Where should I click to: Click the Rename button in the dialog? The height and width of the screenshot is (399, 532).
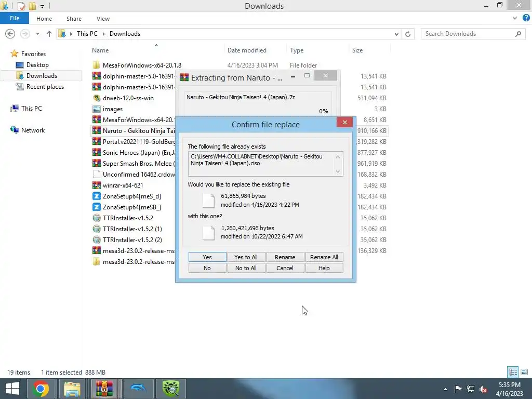285,257
